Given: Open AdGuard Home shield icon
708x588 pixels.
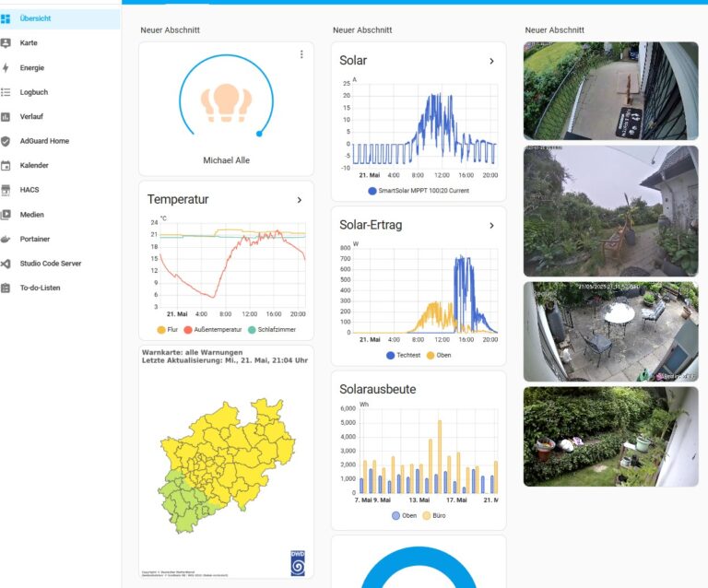Looking at the screenshot, I should pyautogui.click(x=6, y=141).
